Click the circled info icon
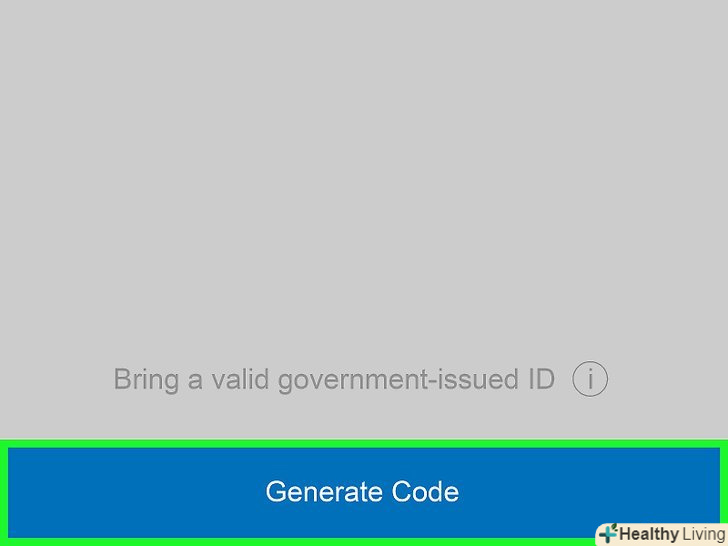 click(590, 379)
